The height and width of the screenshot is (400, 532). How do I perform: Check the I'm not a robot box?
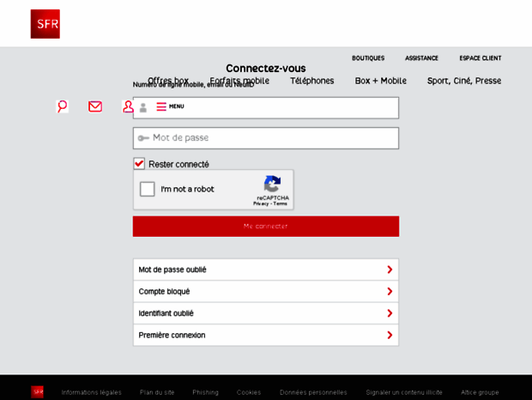(x=148, y=189)
